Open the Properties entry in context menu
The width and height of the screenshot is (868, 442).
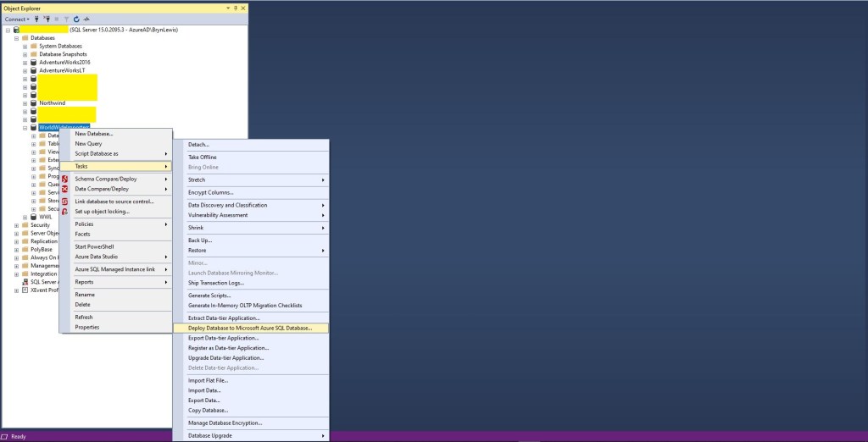(86, 327)
